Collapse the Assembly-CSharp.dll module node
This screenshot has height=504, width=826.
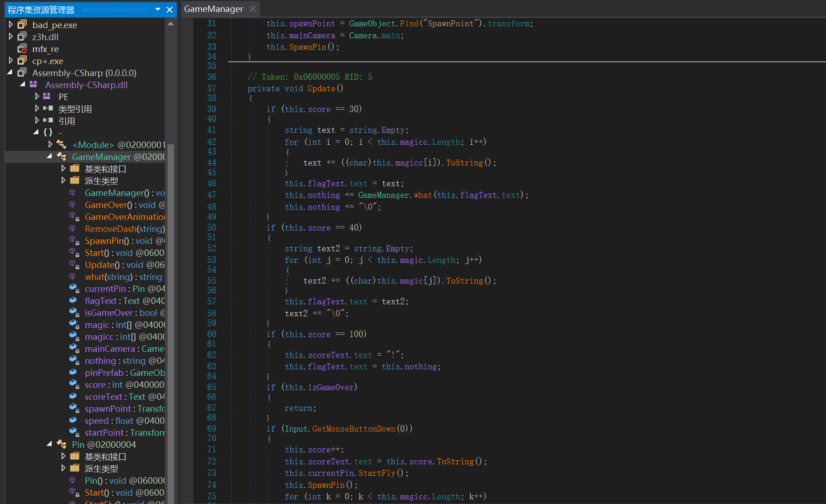click(x=23, y=84)
